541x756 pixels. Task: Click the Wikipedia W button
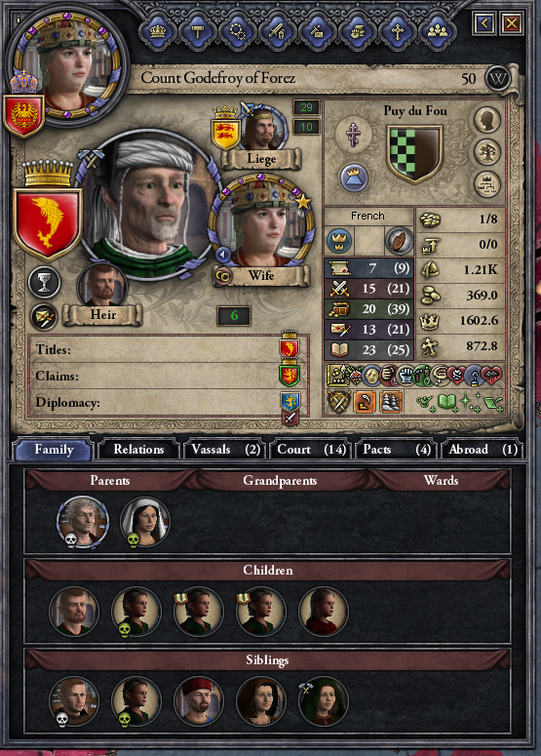(498, 79)
